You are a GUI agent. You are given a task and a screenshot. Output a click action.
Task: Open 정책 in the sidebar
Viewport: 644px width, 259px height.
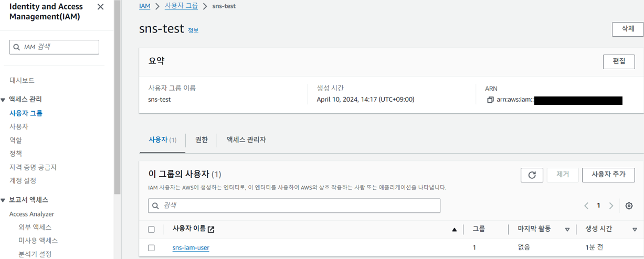point(16,154)
